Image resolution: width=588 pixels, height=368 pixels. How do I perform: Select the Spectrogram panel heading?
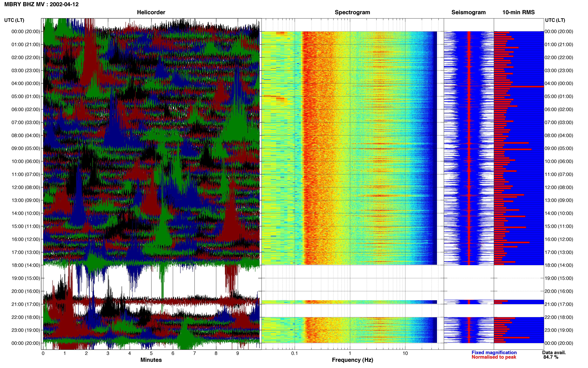click(x=352, y=12)
